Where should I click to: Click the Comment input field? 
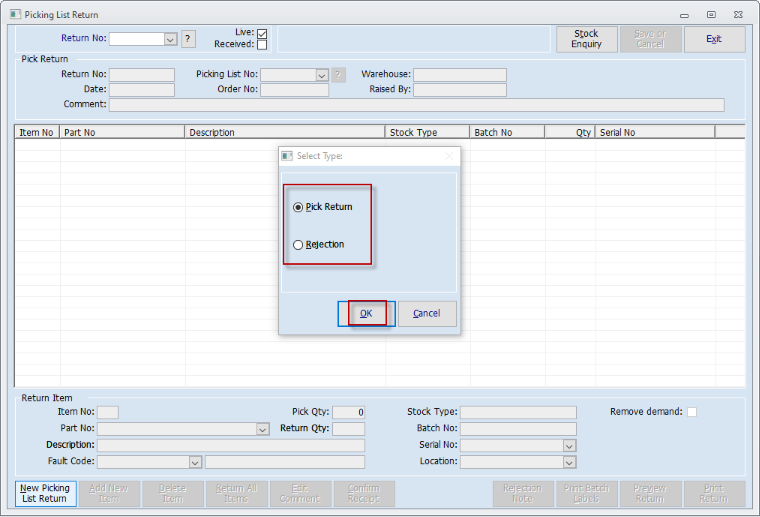tap(416, 105)
